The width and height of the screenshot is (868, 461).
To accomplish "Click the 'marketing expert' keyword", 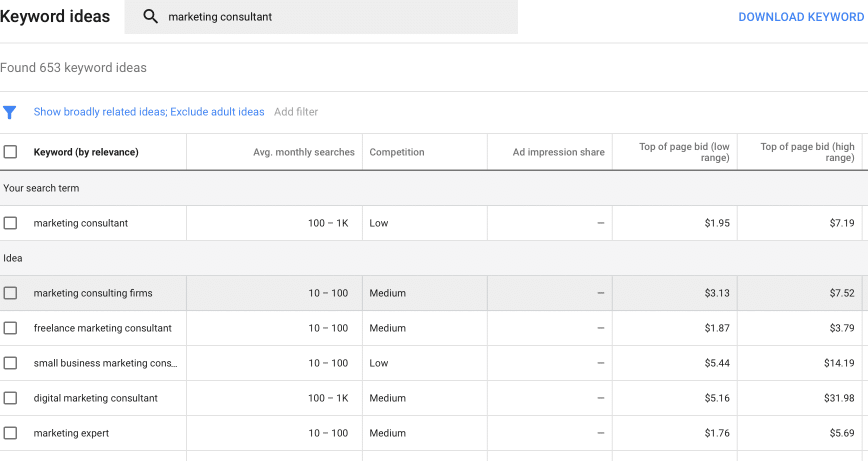I will (71, 433).
